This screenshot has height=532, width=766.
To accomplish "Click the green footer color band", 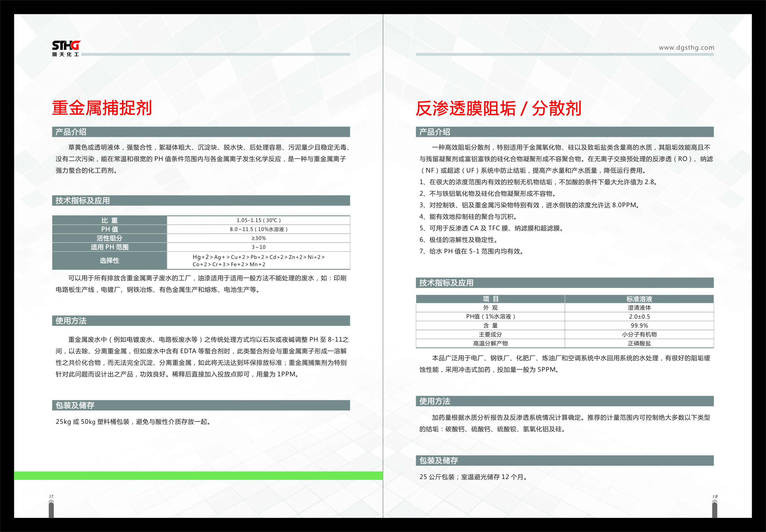I will [x=198, y=475].
